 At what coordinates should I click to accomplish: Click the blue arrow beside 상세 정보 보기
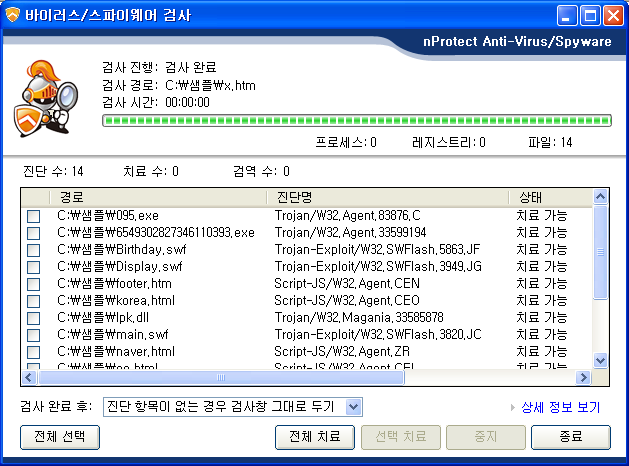(x=511, y=407)
